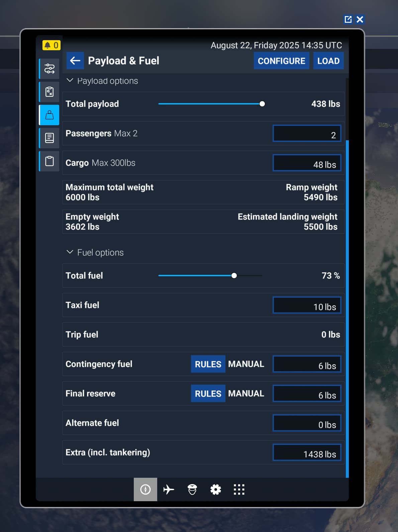
Task: Click the LOAD button
Action: (328, 61)
